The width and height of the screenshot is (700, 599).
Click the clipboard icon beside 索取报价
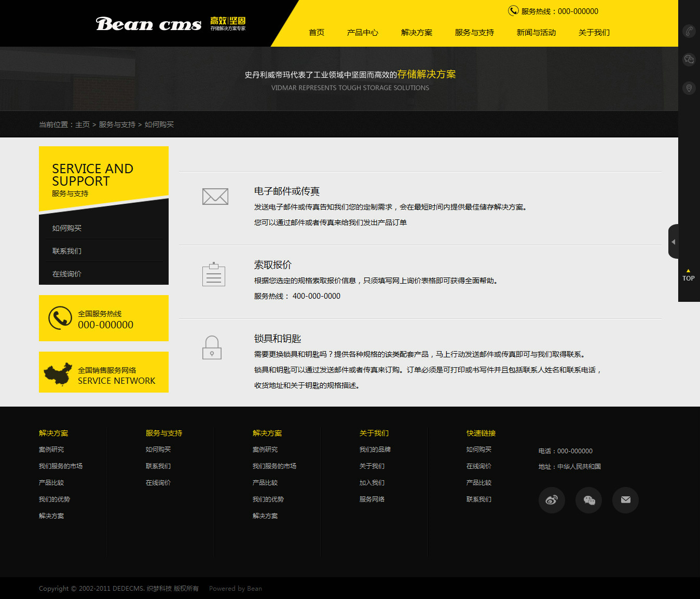tap(213, 274)
